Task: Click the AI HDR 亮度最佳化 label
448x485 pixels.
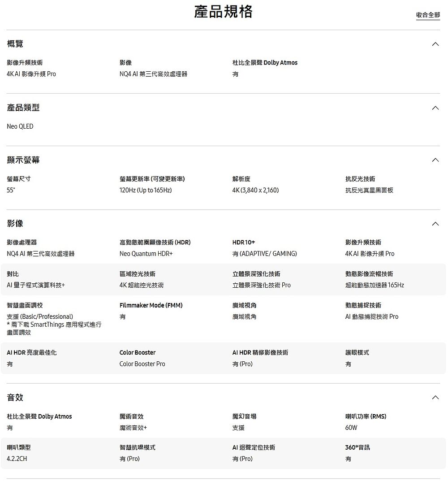Action: pos(31,353)
